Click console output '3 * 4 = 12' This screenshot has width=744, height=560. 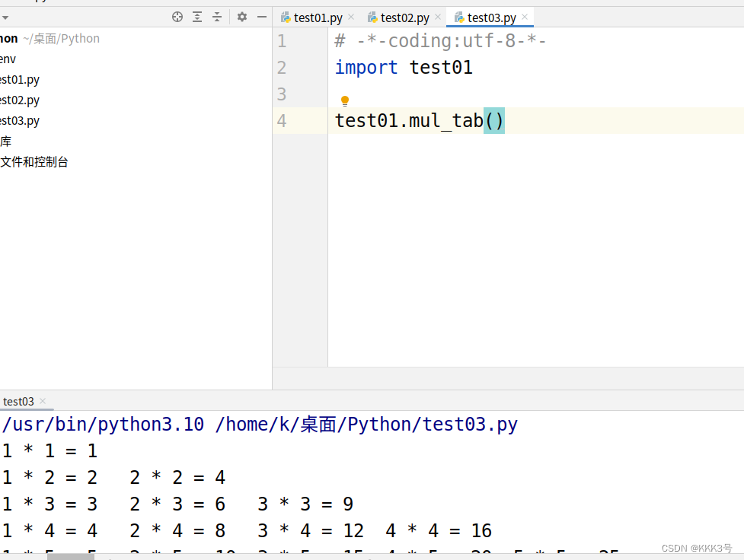pyautogui.click(x=311, y=530)
